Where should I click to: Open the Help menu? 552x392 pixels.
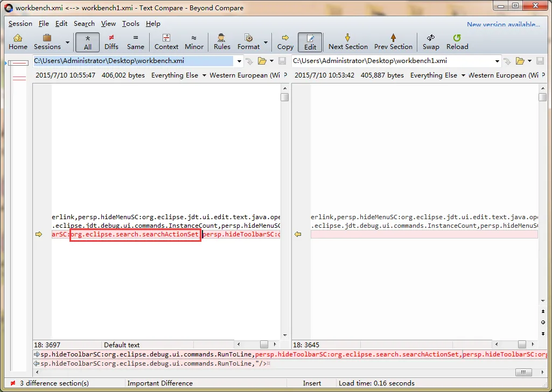pyautogui.click(x=153, y=24)
